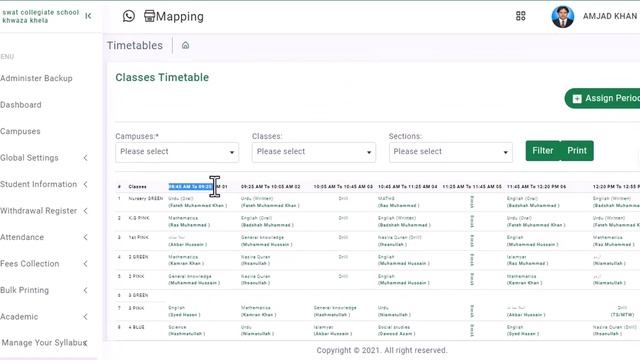Open Campuses in the sidebar
The image size is (640, 360).
tap(20, 131)
